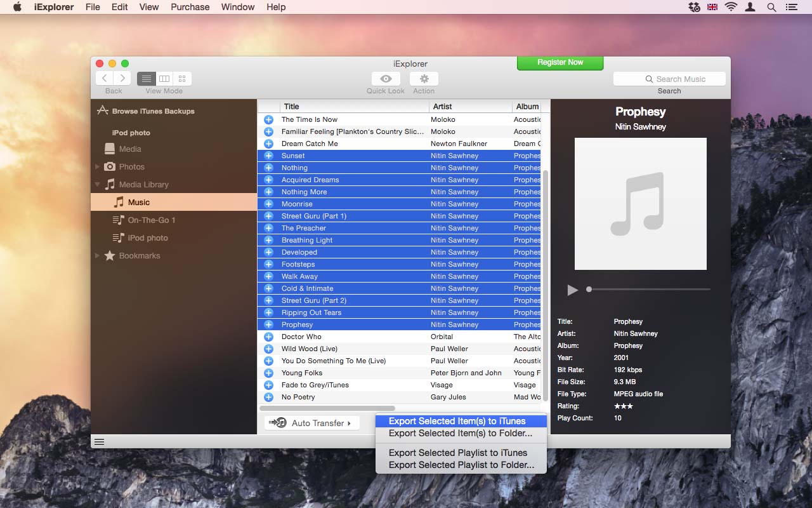Open Quick Look eye icon
The image size is (812, 508).
[386, 79]
